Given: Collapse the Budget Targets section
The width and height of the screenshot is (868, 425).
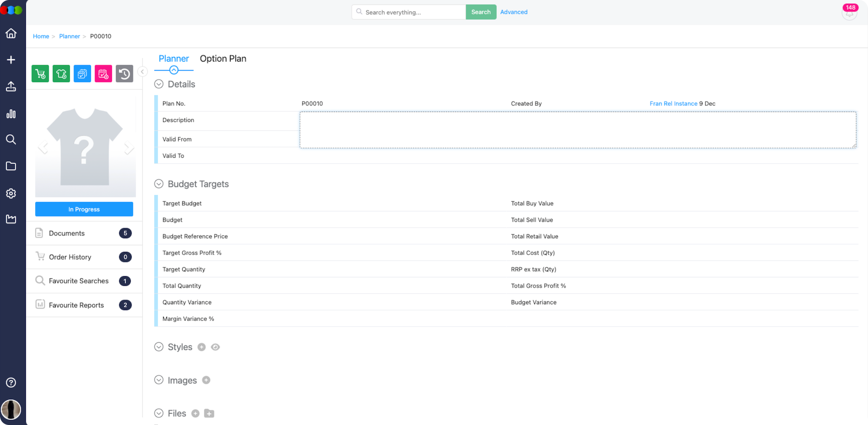Looking at the screenshot, I should pos(159,184).
